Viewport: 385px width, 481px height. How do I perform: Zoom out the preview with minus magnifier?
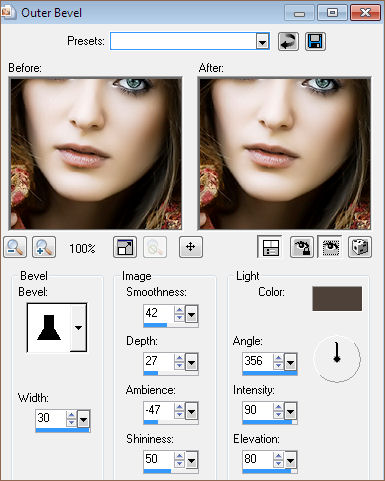coord(15,247)
